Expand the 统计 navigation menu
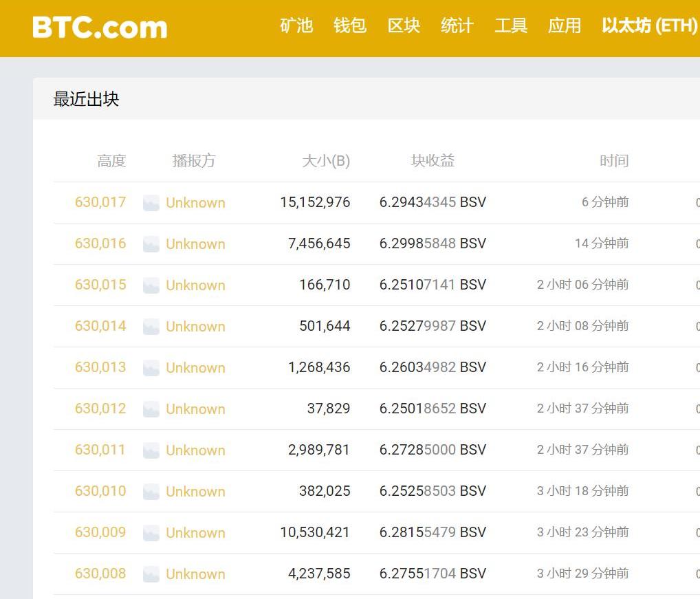This screenshot has width=700, height=599. 457,26
